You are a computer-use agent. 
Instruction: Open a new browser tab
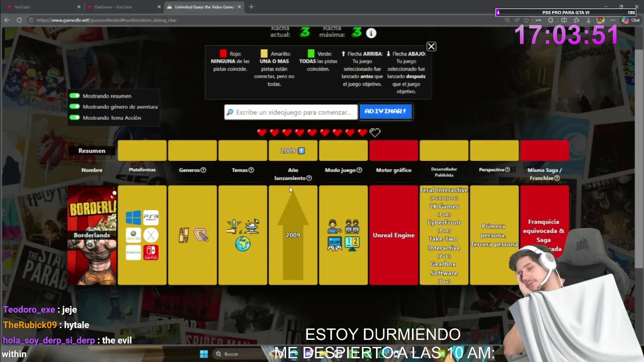pos(252,7)
